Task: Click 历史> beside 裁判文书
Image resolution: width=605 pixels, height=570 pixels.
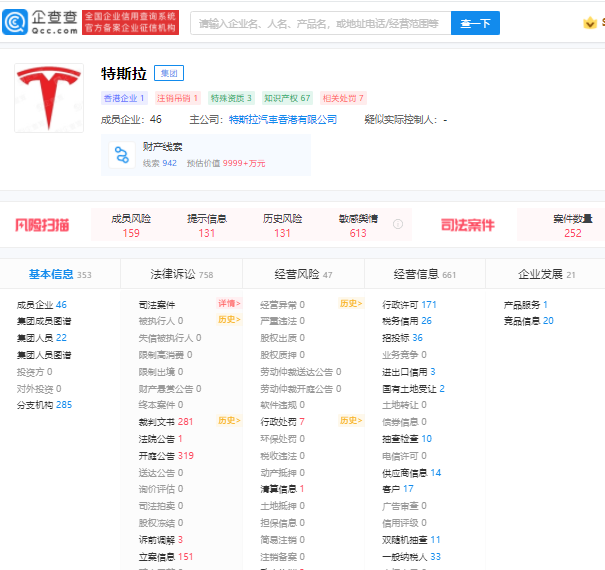Action: [x=229, y=420]
